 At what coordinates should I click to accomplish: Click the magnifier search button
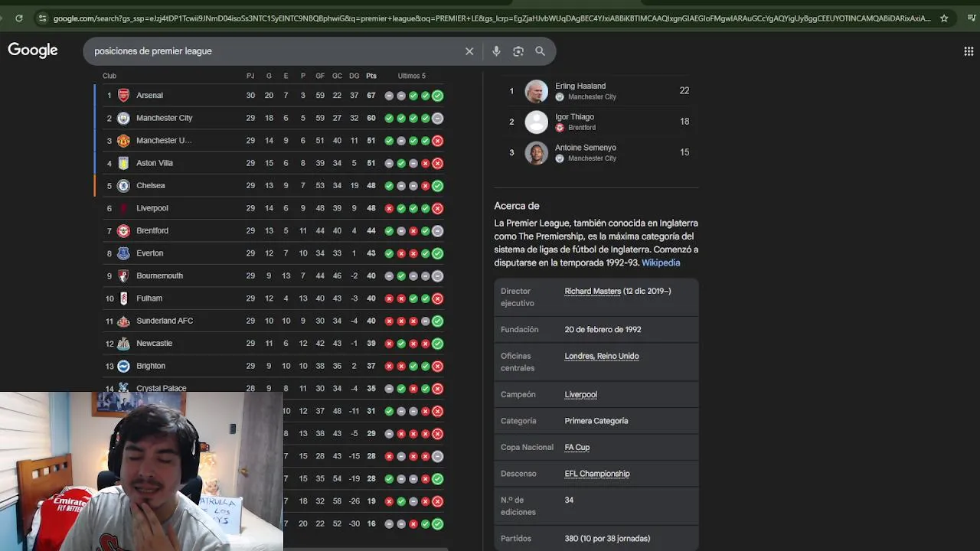tap(541, 51)
